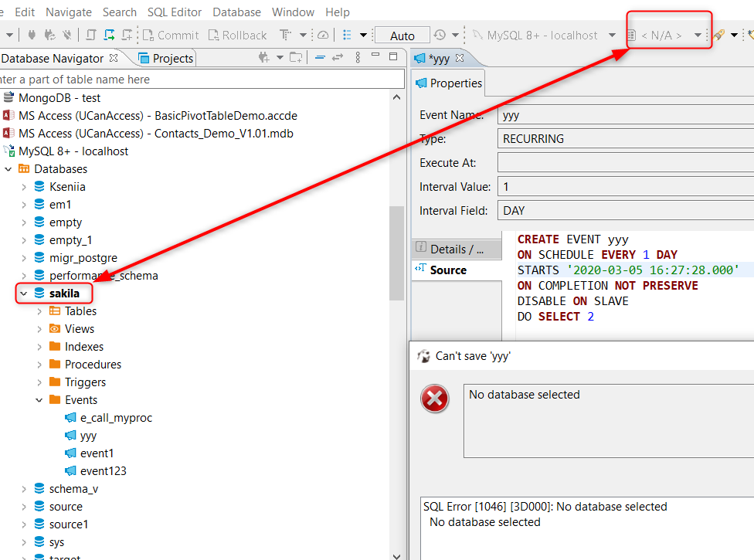Click the empty Execute At field

tap(626, 162)
